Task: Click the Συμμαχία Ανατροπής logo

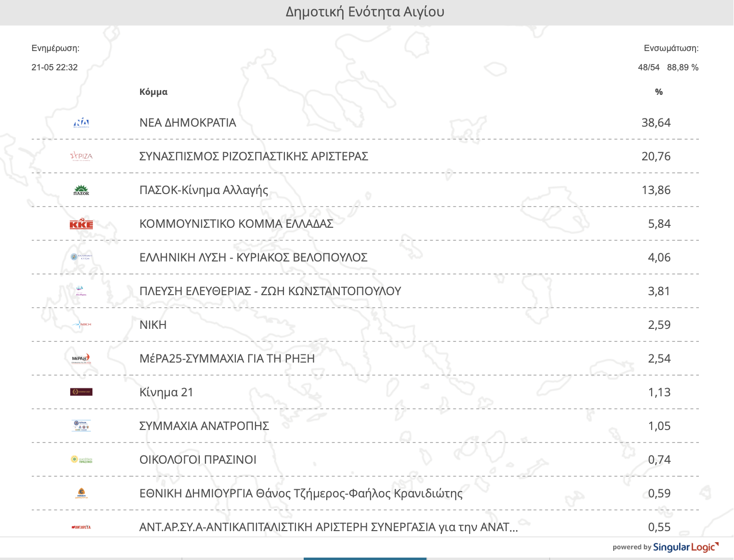Action: [81, 426]
